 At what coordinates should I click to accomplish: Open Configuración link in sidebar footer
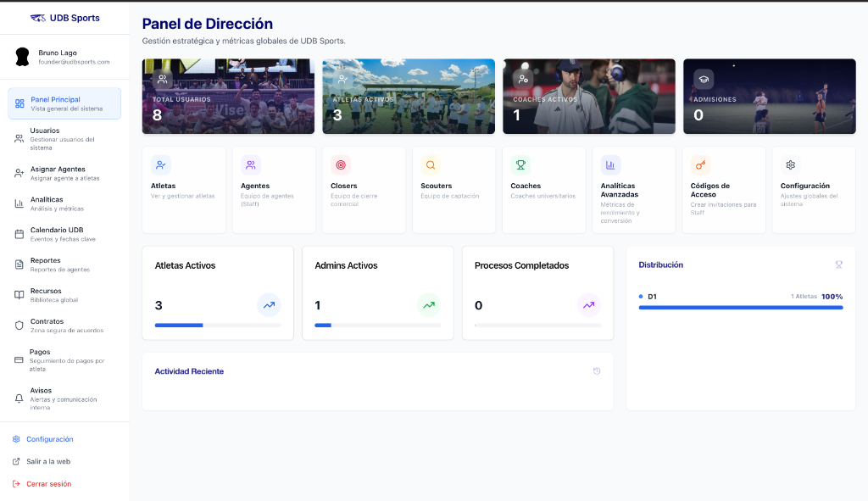(x=50, y=439)
